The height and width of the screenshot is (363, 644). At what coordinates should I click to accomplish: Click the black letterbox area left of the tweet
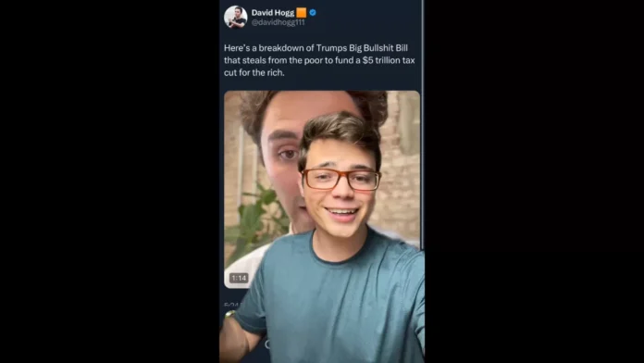110,181
